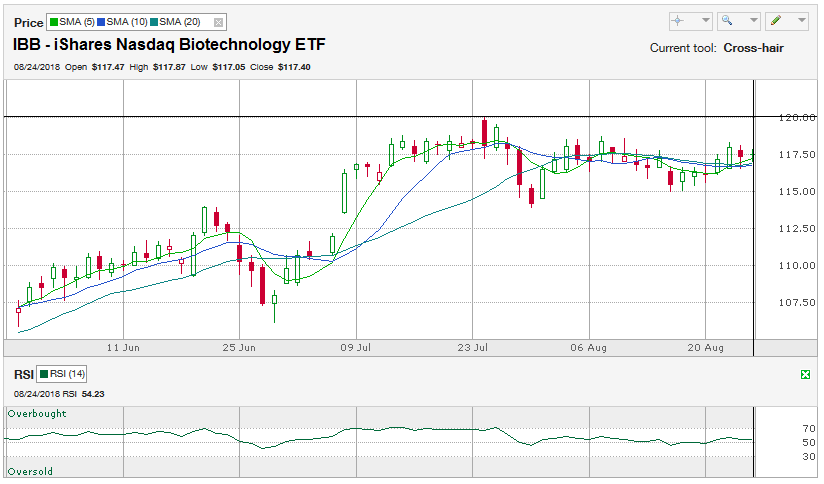This screenshot has height=484, width=824.
Task: Click the blue SMA (10) color swatch
Action: coord(101,23)
